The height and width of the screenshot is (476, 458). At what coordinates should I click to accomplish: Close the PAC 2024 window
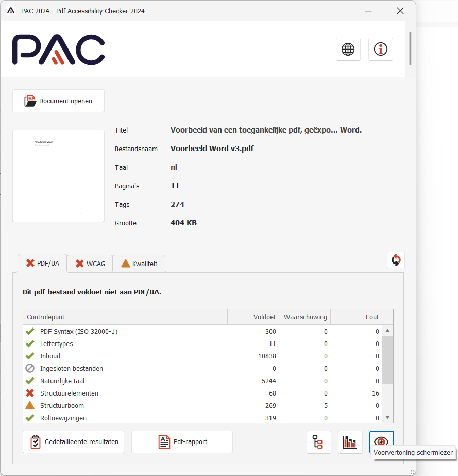[x=400, y=11]
